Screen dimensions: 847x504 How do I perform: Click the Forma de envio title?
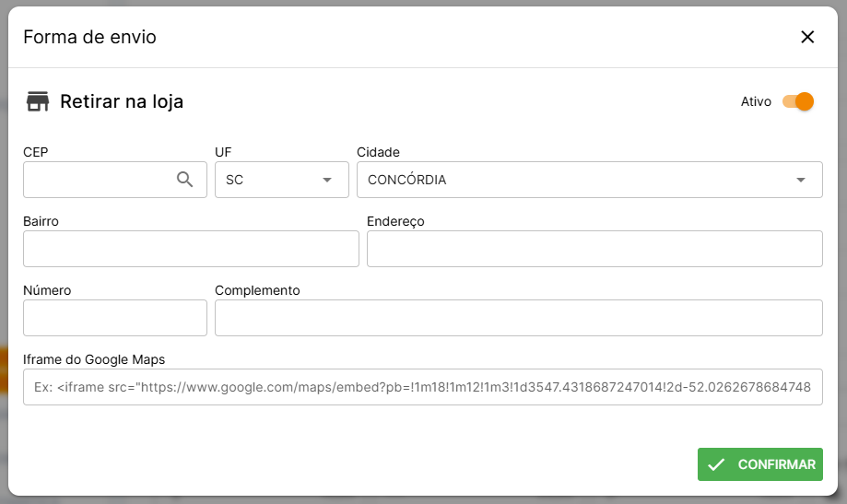point(89,37)
